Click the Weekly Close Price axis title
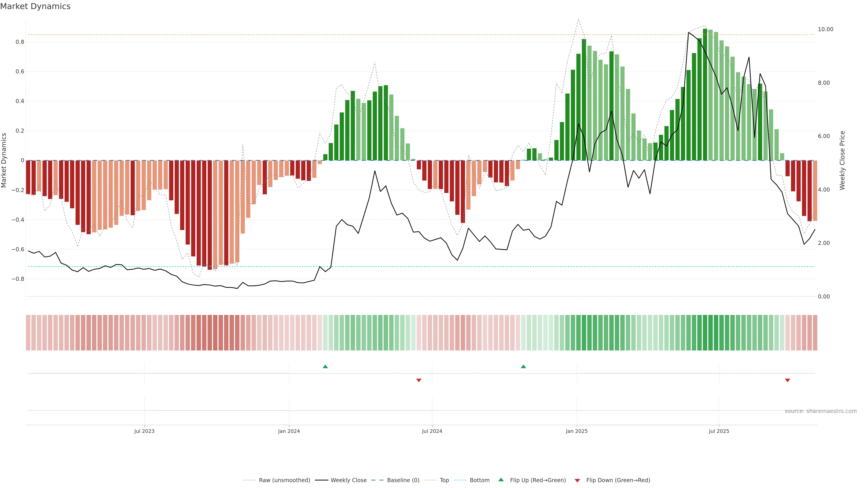 [842, 160]
